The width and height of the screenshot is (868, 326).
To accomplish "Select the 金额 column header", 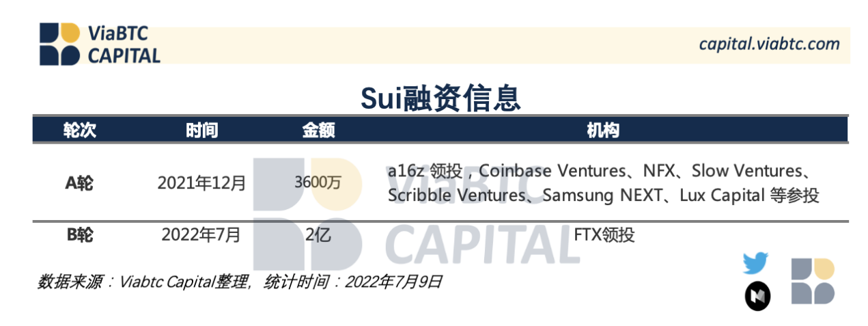I will 318,130.
